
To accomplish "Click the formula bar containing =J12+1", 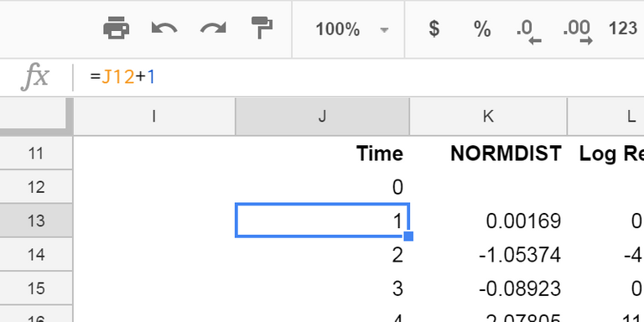I will pyautogui.click(x=358, y=77).
